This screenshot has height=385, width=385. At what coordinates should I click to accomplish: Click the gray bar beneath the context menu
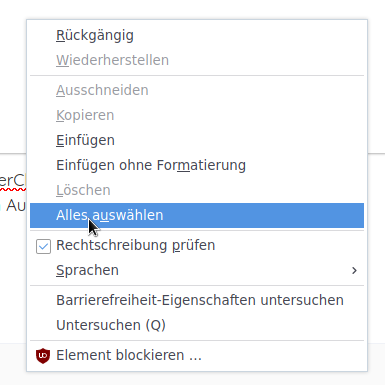click(192, 378)
